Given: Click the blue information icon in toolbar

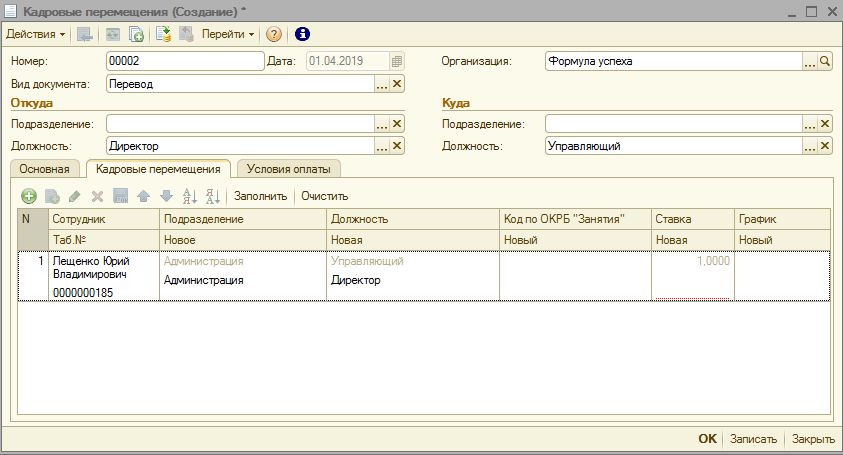Looking at the screenshot, I should pos(303,34).
